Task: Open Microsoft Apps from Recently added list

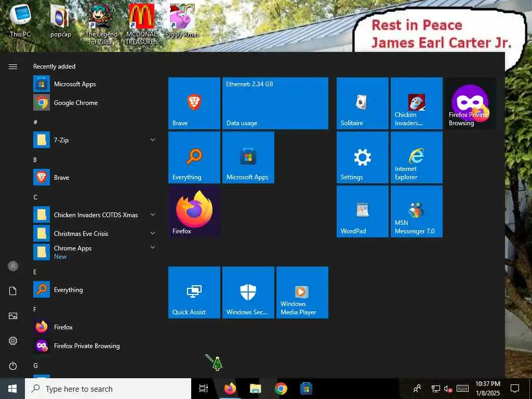Action: click(95, 84)
